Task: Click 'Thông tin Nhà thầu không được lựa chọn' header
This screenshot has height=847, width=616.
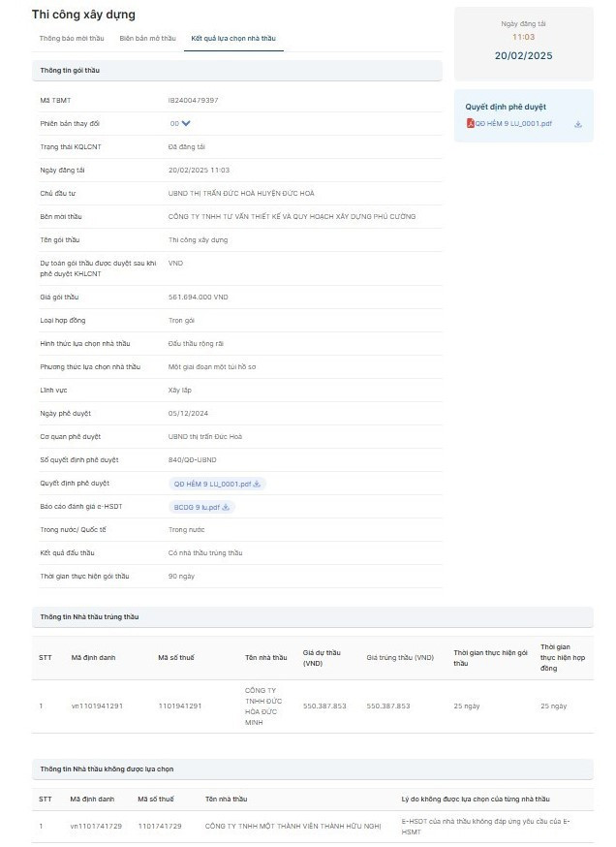Action: pos(107,769)
